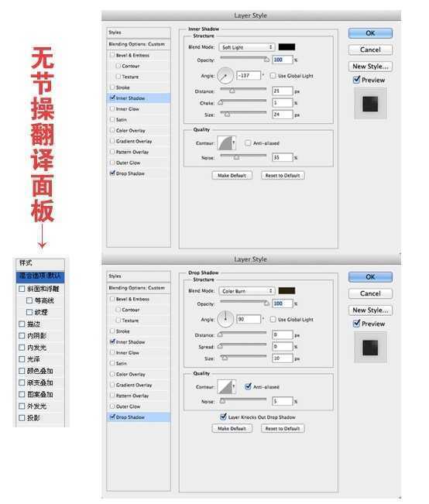Click Make Default under Drop Shadow settings
This screenshot has height=504, width=429.
point(232,428)
